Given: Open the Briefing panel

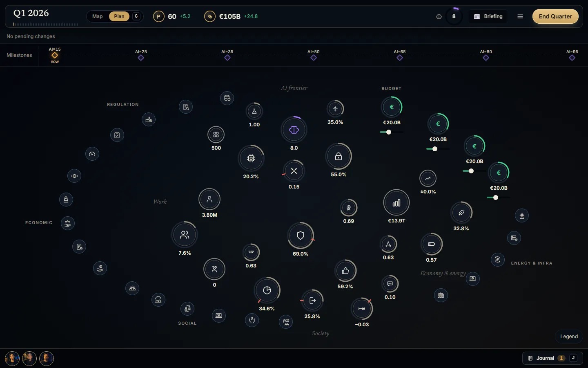Looking at the screenshot, I should (488, 16).
